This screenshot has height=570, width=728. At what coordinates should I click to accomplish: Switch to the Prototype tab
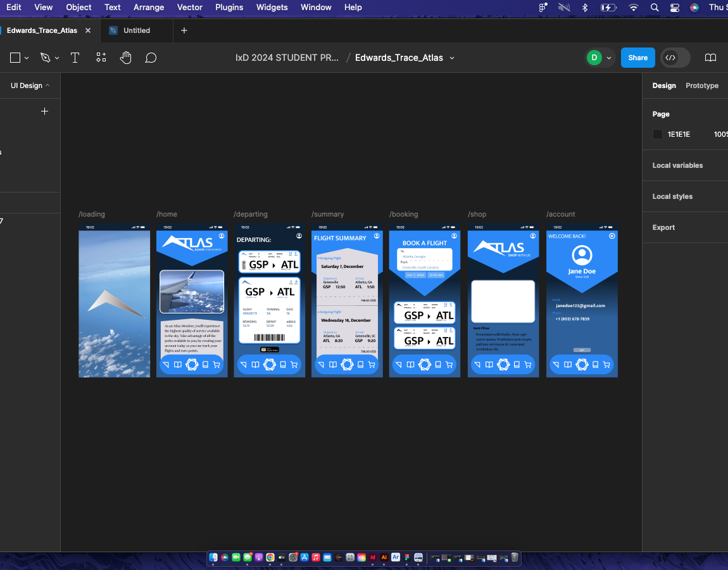tap(702, 85)
